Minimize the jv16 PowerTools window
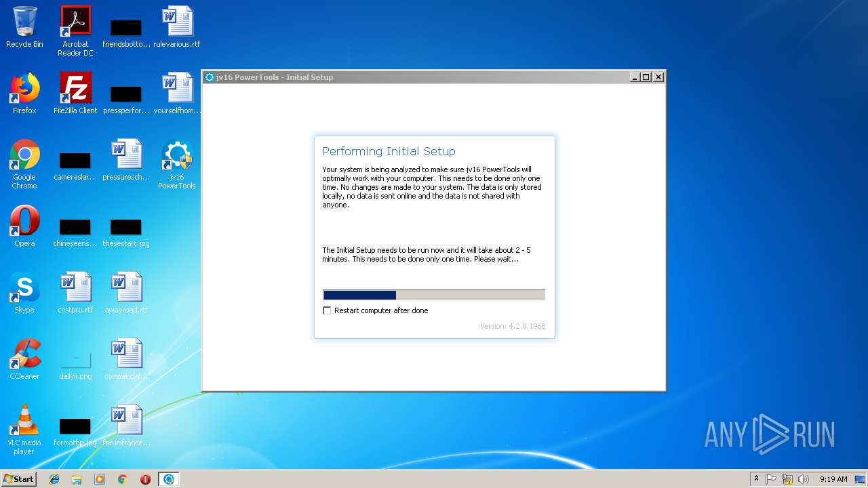Image resolution: width=868 pixels, height=488 pixels. 635,77
